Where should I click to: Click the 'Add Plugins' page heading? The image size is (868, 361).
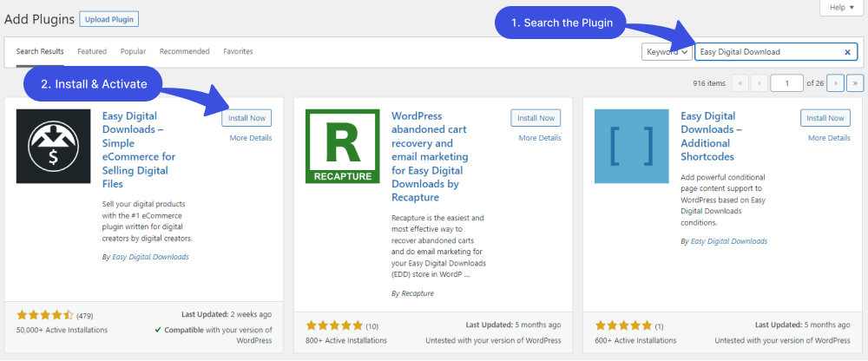click(x=39, y=19)
